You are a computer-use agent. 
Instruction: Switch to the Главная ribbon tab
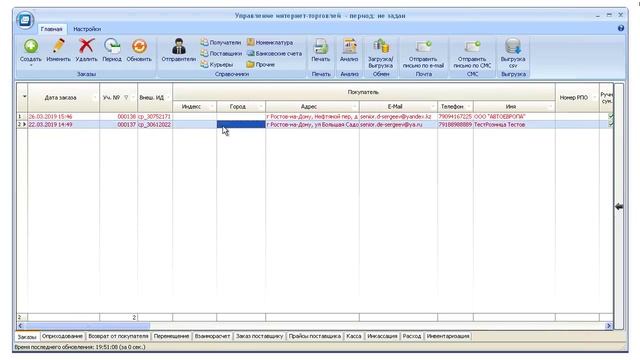[51, 29]
